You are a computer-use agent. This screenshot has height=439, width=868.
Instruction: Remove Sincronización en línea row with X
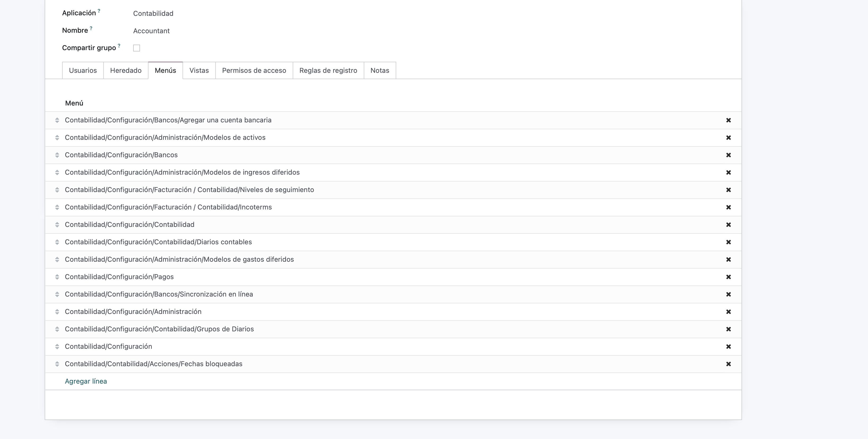point(728,294)
